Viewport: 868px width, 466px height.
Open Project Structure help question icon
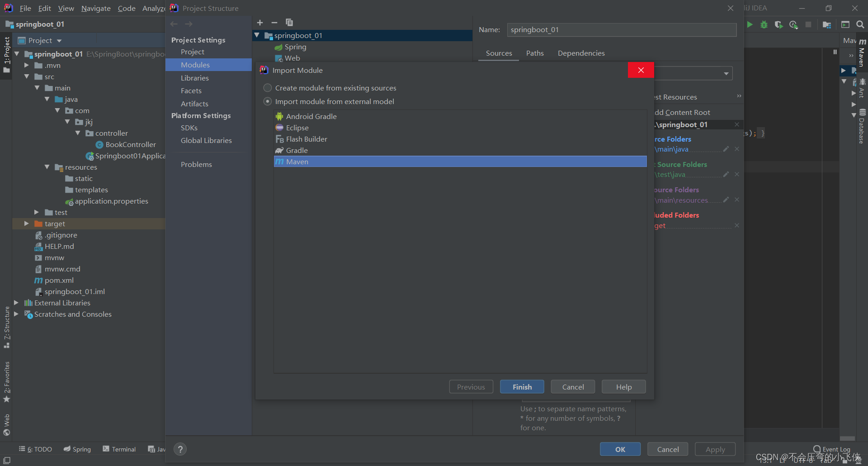[180, 449]
